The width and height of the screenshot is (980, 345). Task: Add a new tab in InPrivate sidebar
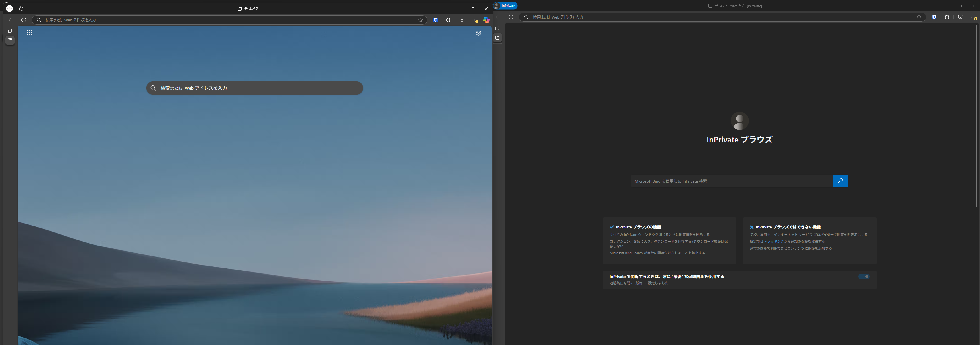coord(497,49)
